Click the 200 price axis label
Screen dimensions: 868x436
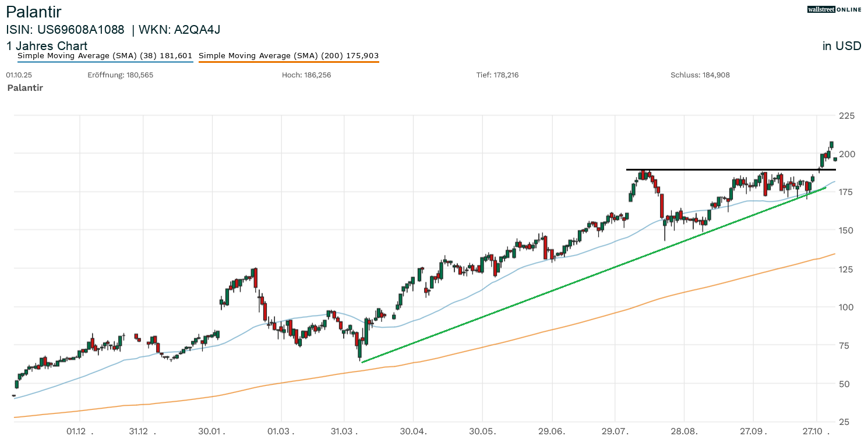click(846, 154)
